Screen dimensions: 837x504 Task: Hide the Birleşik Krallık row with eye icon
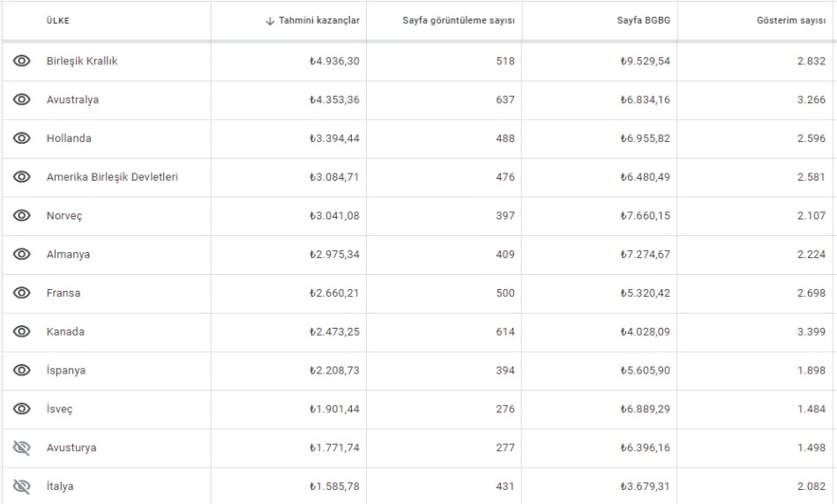coord(21,61)
